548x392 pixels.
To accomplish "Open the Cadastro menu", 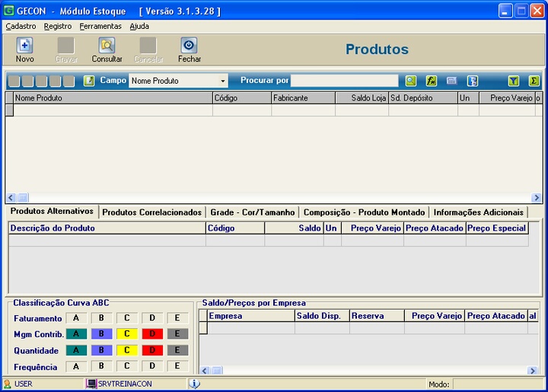I will click(x=21, y=26).
